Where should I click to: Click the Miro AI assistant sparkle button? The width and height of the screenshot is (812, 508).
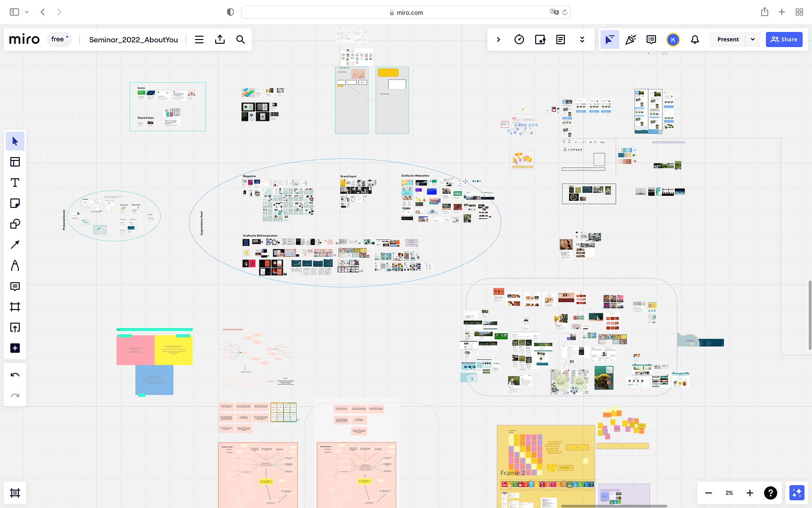click(797, 493)
